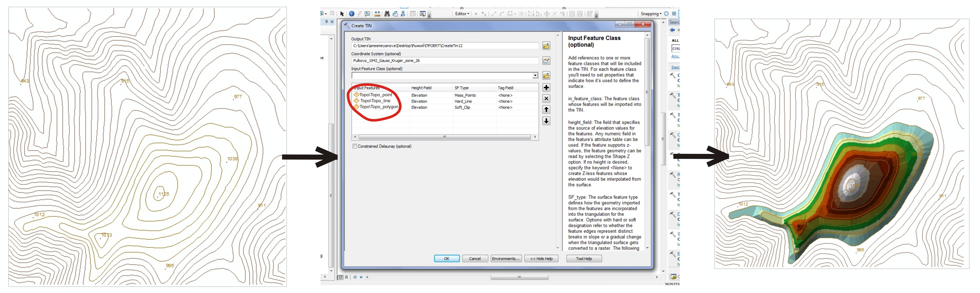Open the Find binoculars tool
980x293 pixels.
click(x=387, y=14)
